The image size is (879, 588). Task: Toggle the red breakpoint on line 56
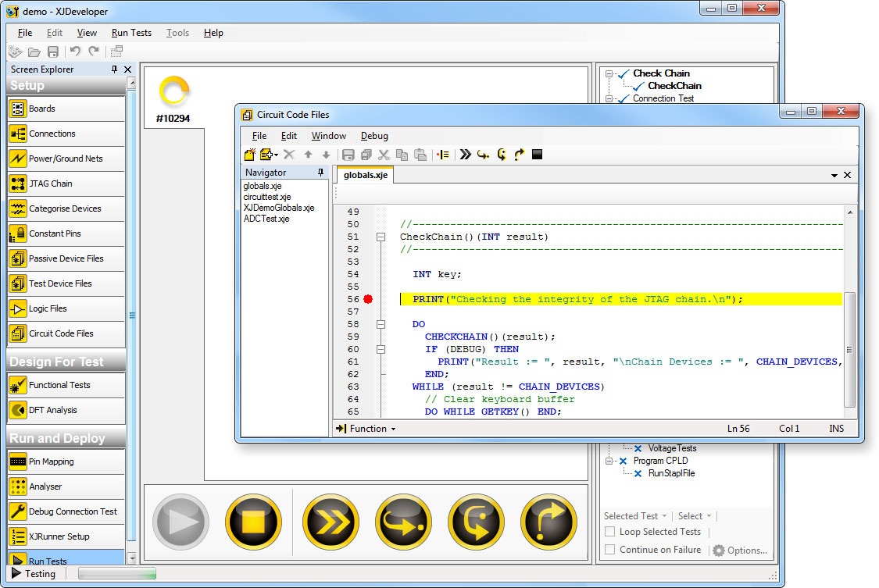pyautogui.click(x=368, y=299)
